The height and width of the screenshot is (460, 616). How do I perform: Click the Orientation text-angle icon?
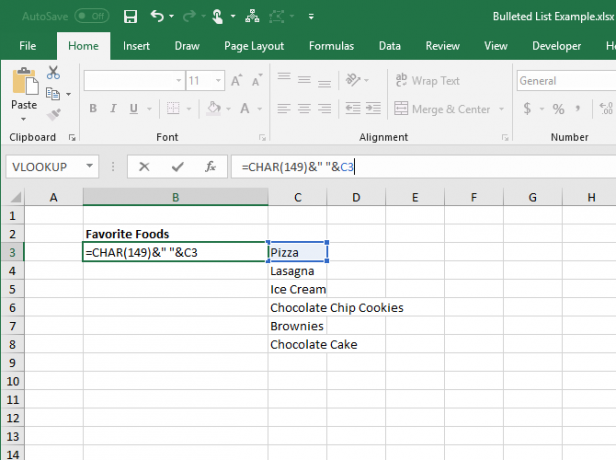click(x=353, y=80)
